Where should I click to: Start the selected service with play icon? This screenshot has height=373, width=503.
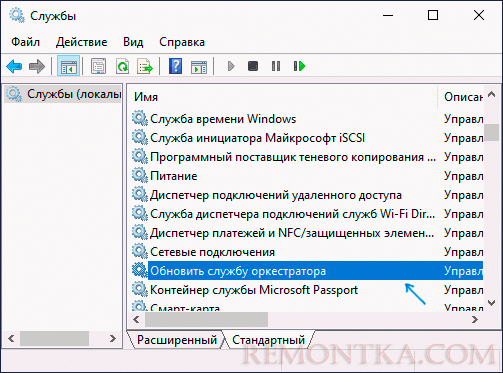(x=231, y=66)
